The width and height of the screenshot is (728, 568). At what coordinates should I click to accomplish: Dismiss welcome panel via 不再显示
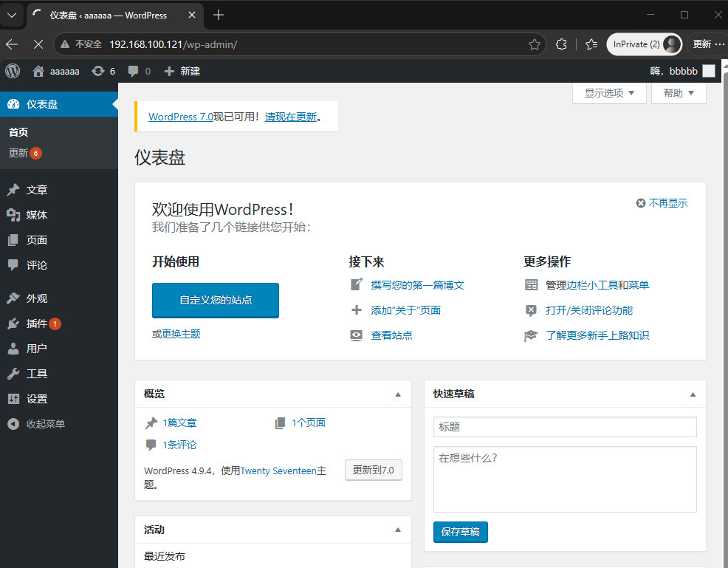(662, 203)
